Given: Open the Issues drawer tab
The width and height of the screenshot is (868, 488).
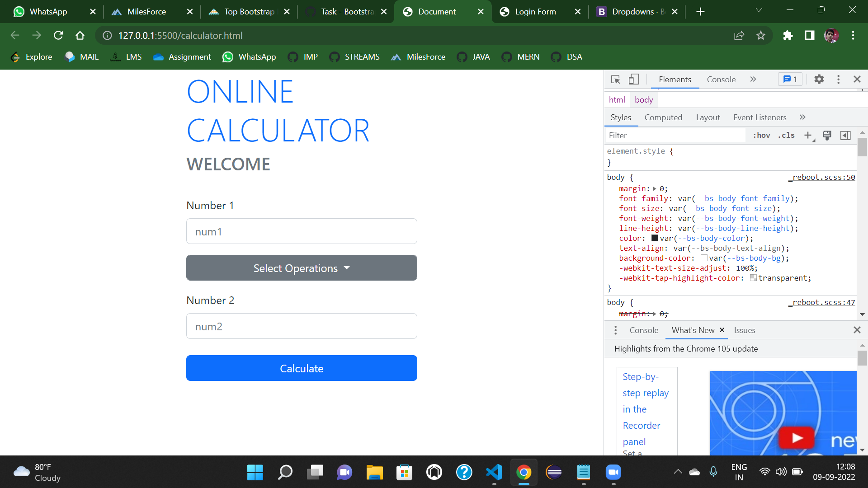Looking at the screenshot, I should (745, 330).
